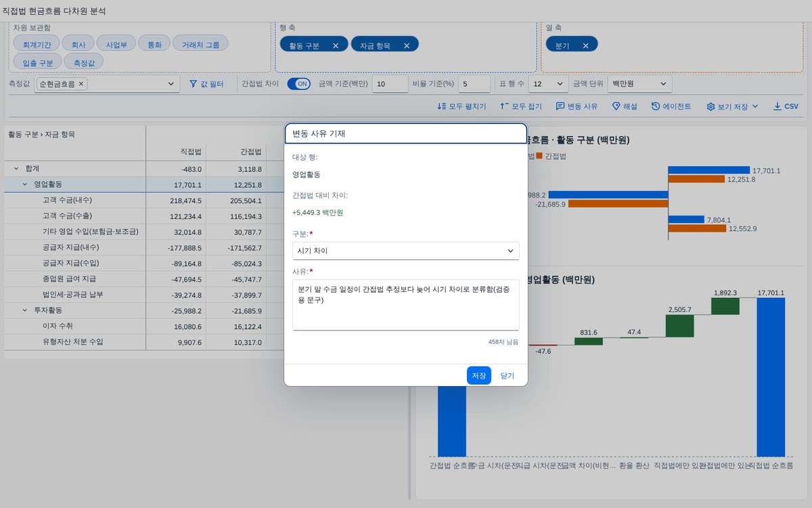Open the 에이전트 history tool
This screenshot has height=508, width=812.
pyautogui.click(x=671, y=106)
